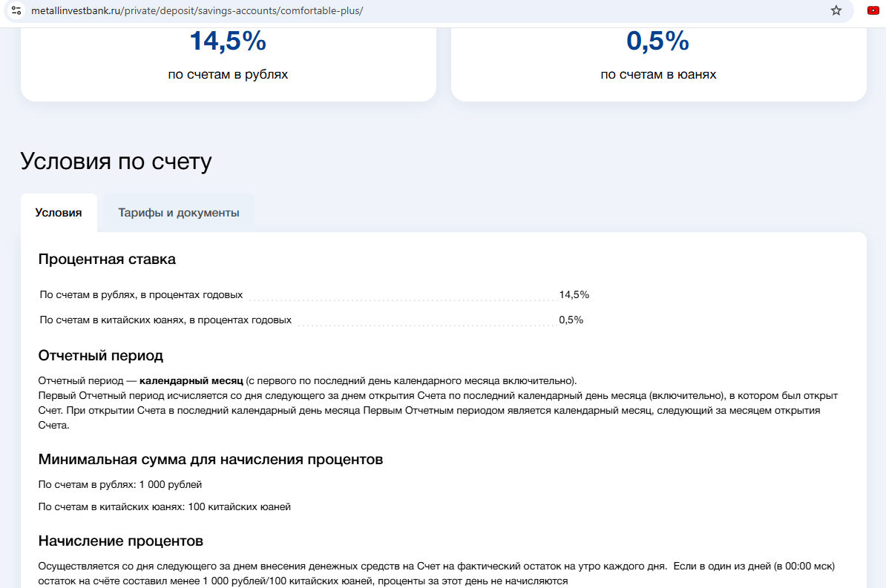
Task: Open the Тарифы и документы tab
Action: tap(178, 213)
